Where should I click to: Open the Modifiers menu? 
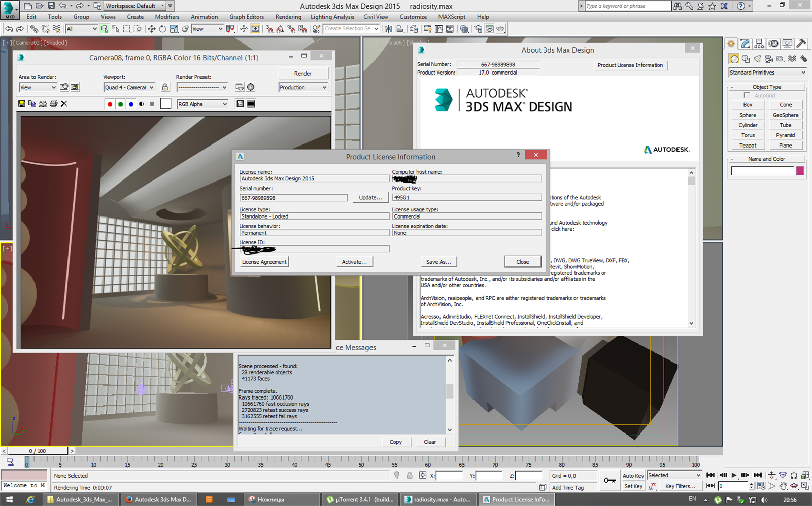(x=167, y=17)
